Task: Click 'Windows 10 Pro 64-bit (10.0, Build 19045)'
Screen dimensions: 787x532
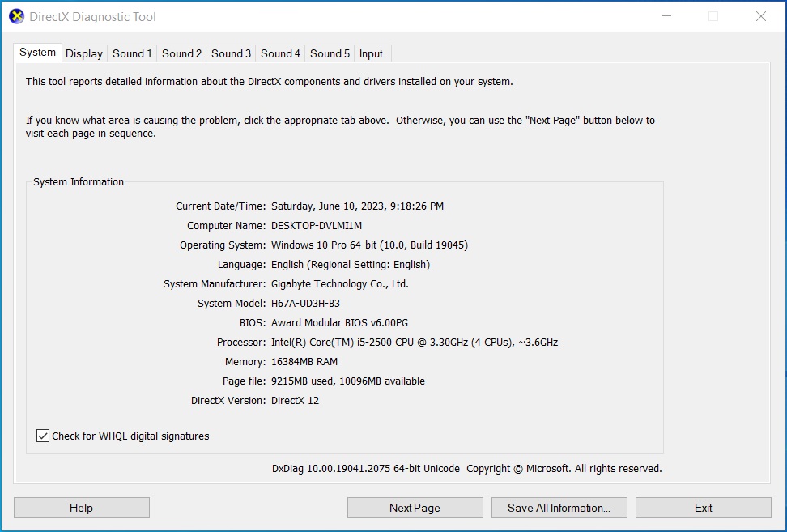Action: tap(369, 245)
